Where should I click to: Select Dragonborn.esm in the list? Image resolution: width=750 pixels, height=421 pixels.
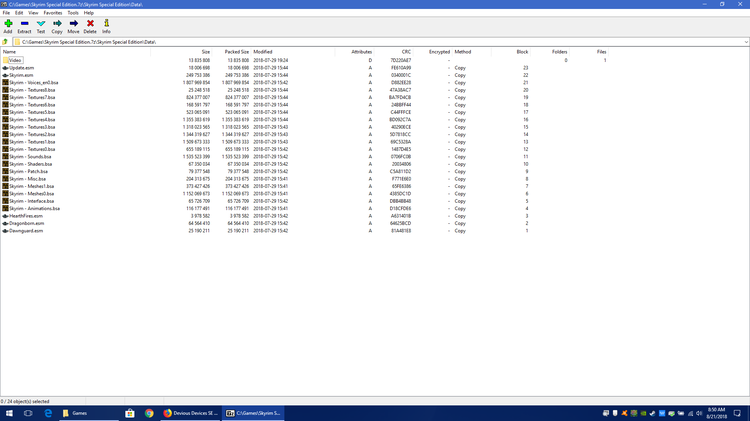[x=26, y=223]
